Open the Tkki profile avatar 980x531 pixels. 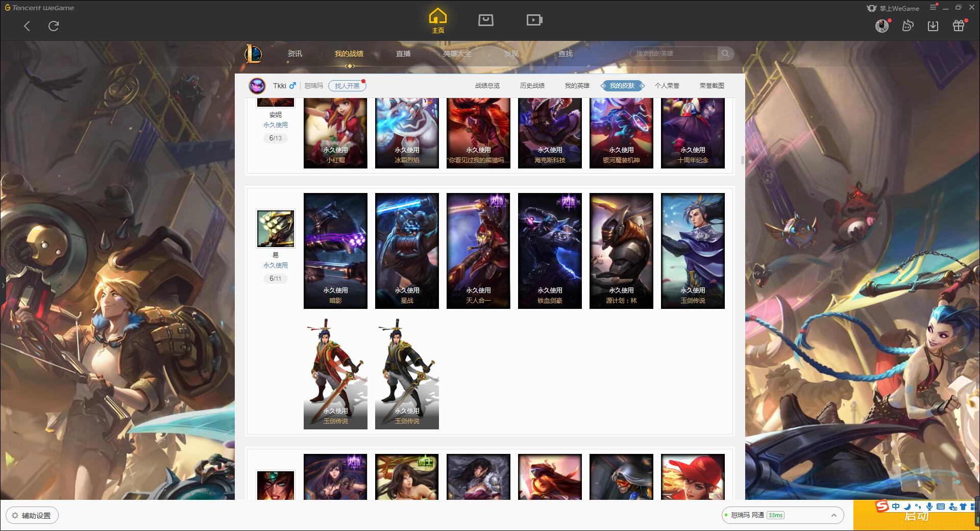(x=257, y=86)
